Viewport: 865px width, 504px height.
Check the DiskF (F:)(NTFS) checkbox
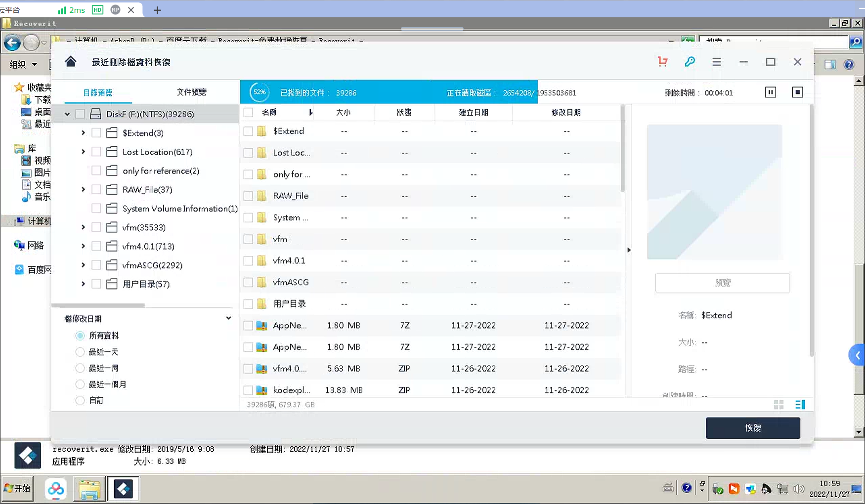pos(80,113)
